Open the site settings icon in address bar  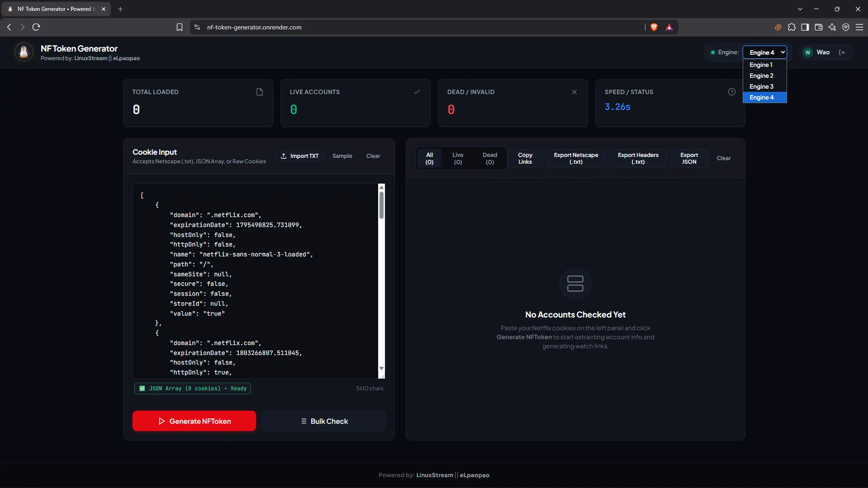197,27
